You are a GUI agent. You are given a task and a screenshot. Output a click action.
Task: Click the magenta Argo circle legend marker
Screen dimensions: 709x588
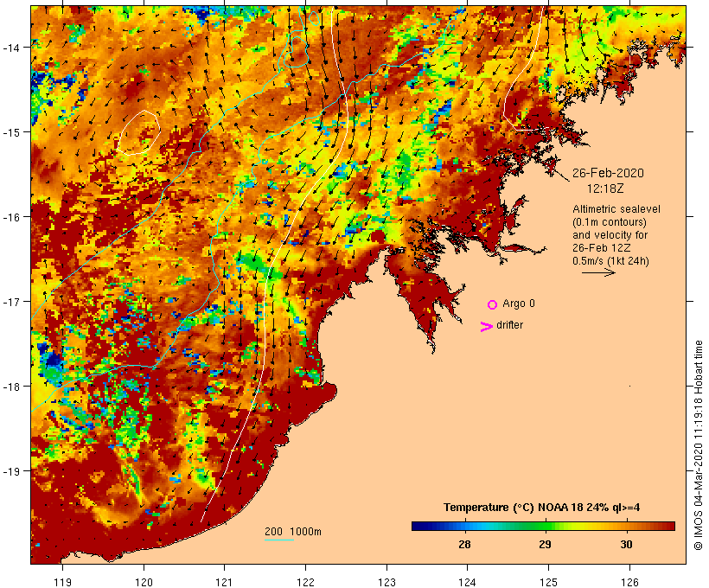click(493, 304)
